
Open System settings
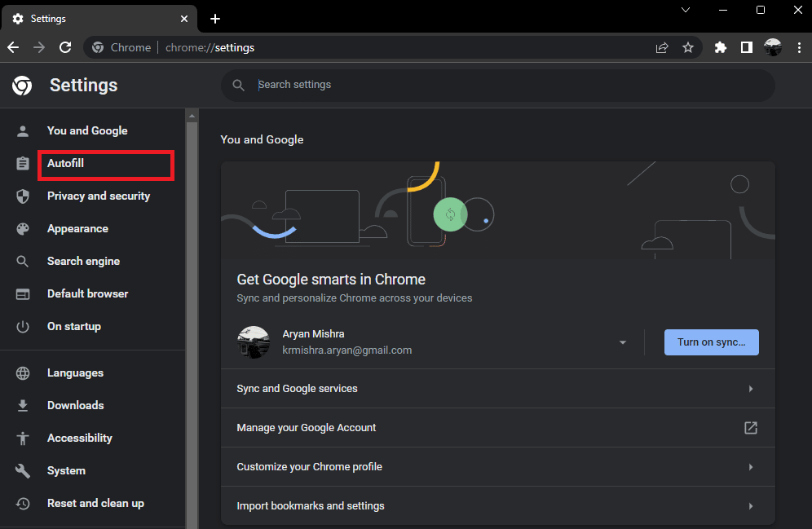coord(66,471)
